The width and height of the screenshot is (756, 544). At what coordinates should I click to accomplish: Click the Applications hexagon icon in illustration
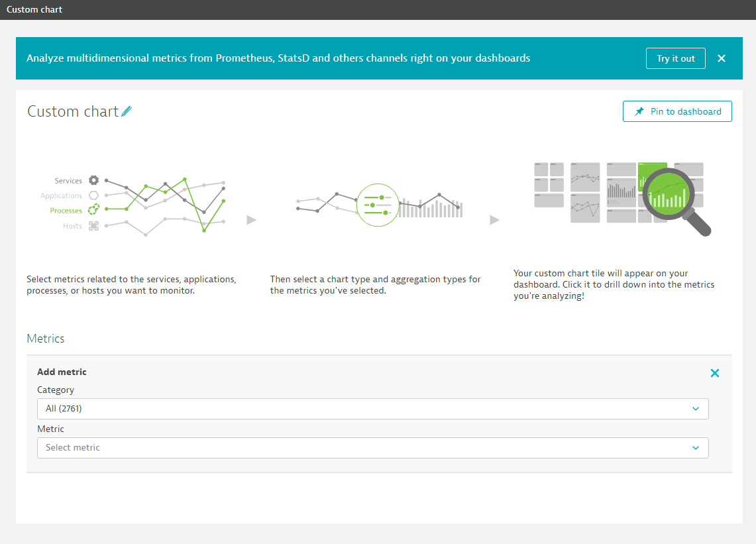(93, 195)
